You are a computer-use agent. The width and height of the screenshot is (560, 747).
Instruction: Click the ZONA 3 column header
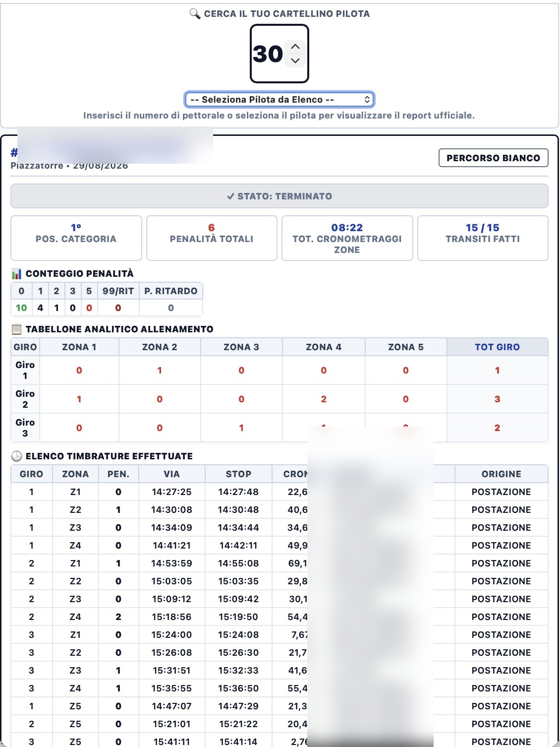point(241,347)
